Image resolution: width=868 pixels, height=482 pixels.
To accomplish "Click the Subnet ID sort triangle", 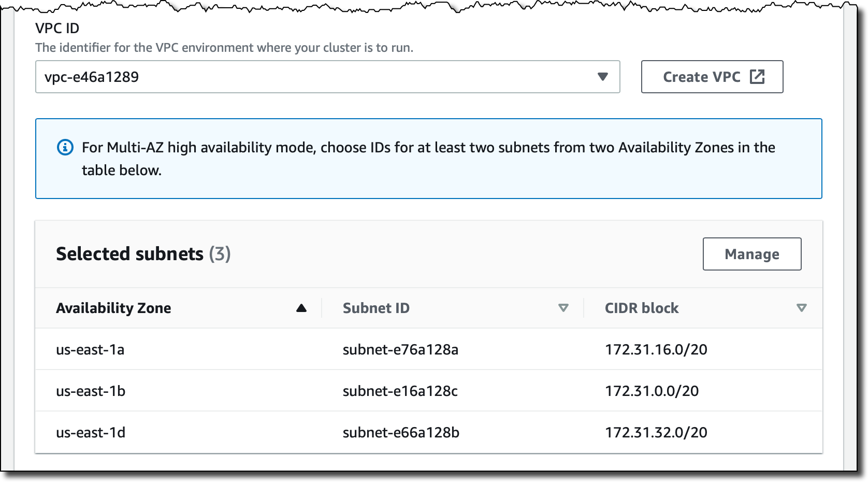I will [x=563, y=308].
